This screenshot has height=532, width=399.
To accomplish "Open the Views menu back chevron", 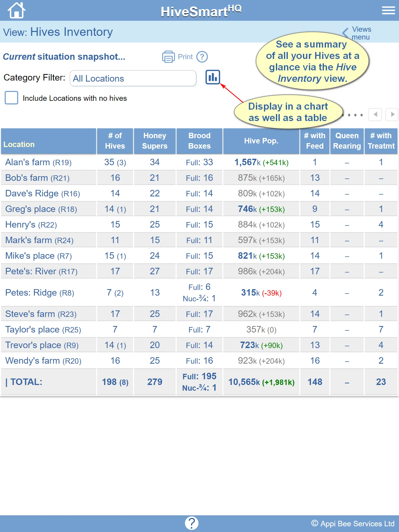I will pos(345,33).
